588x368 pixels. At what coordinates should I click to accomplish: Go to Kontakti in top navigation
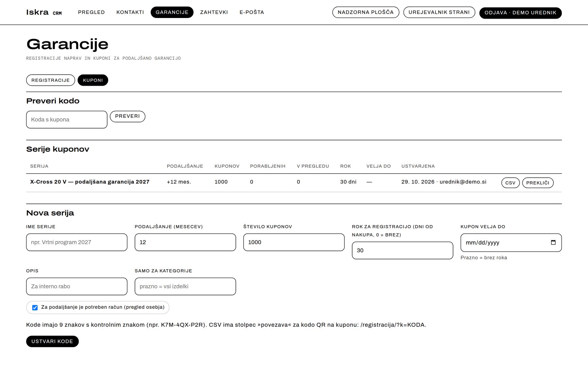[x=130, y=12]
